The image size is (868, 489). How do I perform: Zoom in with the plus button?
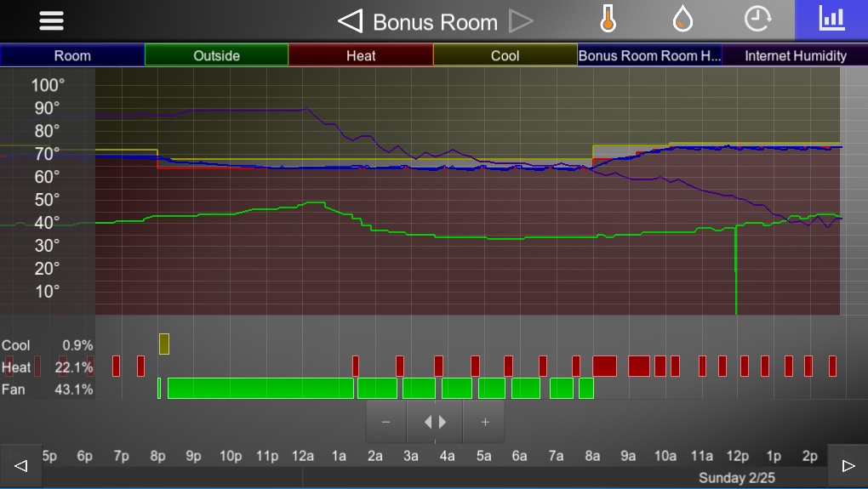[485, 422]
